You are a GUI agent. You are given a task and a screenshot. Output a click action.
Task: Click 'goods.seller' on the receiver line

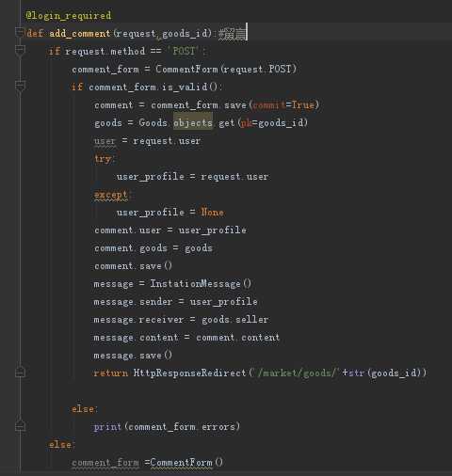pos(235,320)
